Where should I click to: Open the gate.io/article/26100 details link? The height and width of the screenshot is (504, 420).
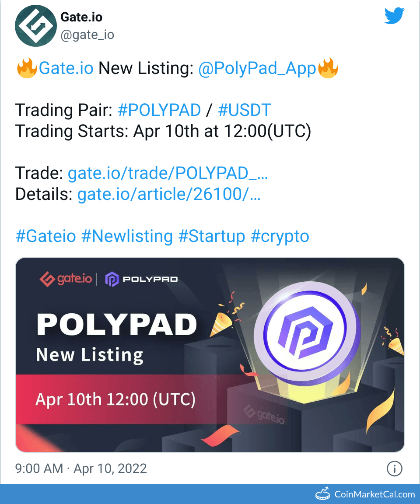[x=169, y=195]
